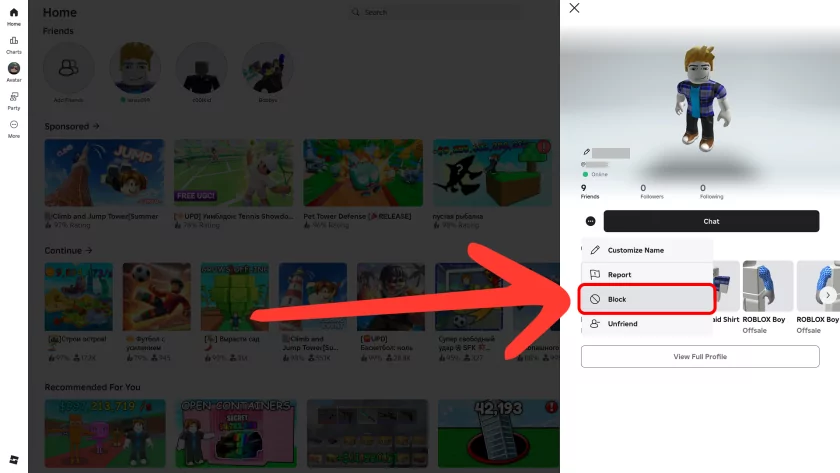Open the 'Вырасти сад' game tile
840x473 pixels.
[235, 297]
